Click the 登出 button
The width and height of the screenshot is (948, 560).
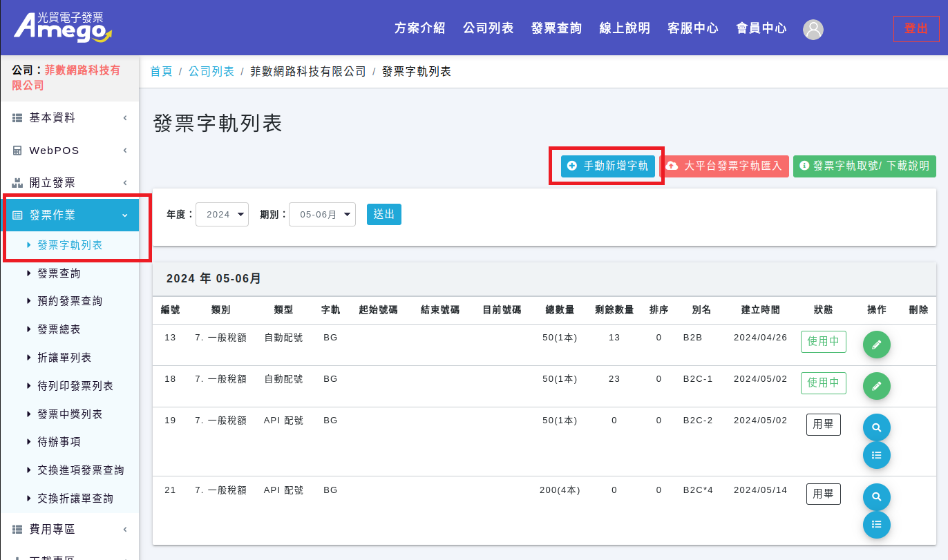tap(916, 28)
